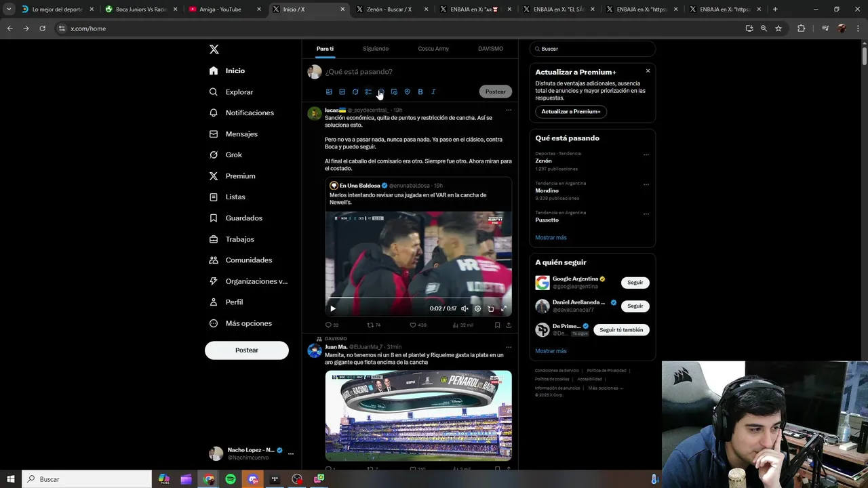Viewport: 868px width, 488px height.
Task: Switch to the Siguiendo tab
Action: pos(376,49)
